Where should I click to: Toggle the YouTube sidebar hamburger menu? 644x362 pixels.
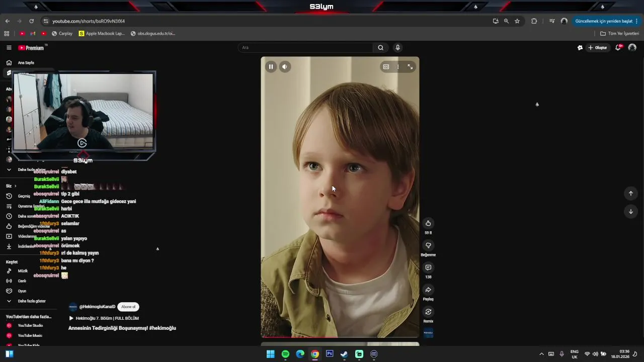coord(9,48)
